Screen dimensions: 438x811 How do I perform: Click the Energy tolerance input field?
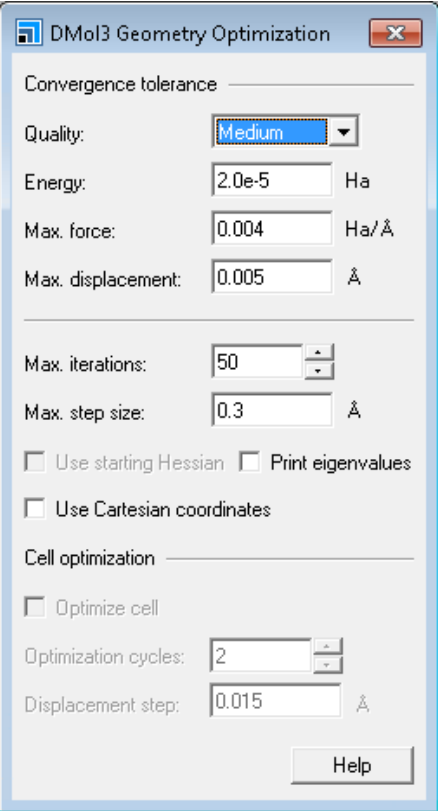click(x=272, y=180)
